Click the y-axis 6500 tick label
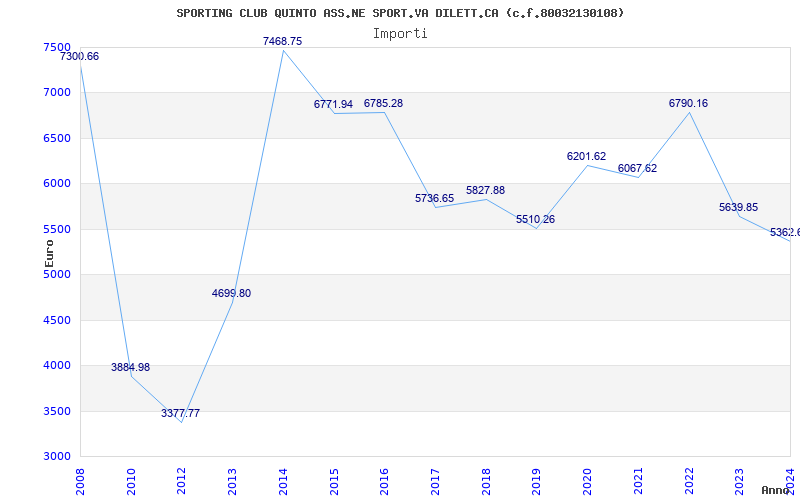This screenshot has height=500, width=800. (57, 138)
